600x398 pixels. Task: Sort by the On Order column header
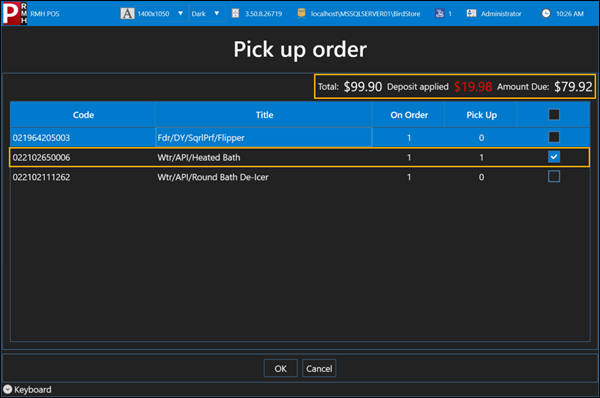click(409, 115)
